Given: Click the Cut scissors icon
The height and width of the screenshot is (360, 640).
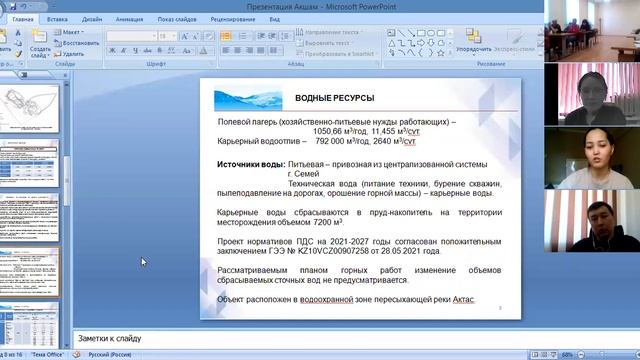Looking at the screenshot, I should pos(18,33).
